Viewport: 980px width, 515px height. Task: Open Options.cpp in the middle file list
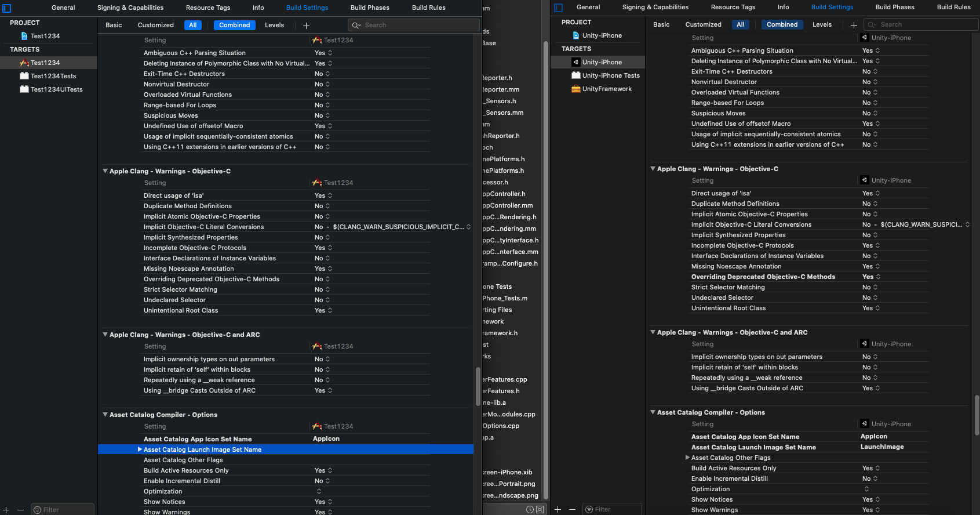point(501,426)
